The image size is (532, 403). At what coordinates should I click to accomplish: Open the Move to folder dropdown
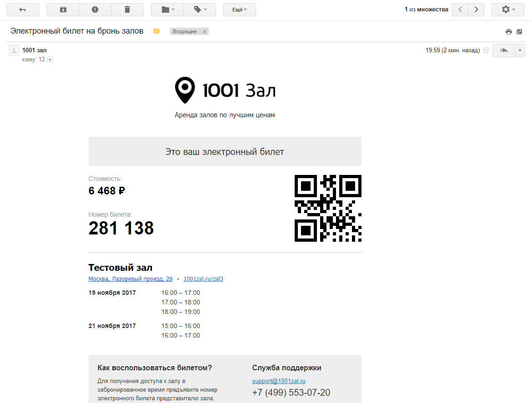click(167, 10)
